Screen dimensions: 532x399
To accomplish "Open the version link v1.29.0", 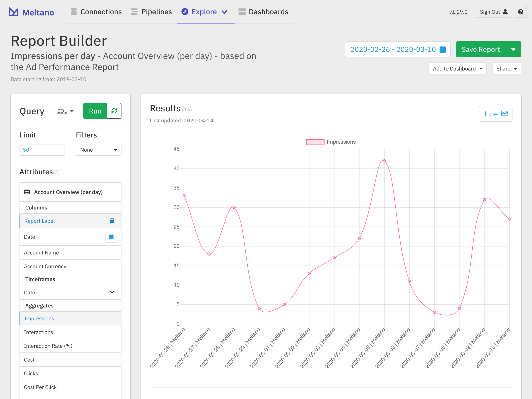I will pyautogui.click(x=458, y=12).
